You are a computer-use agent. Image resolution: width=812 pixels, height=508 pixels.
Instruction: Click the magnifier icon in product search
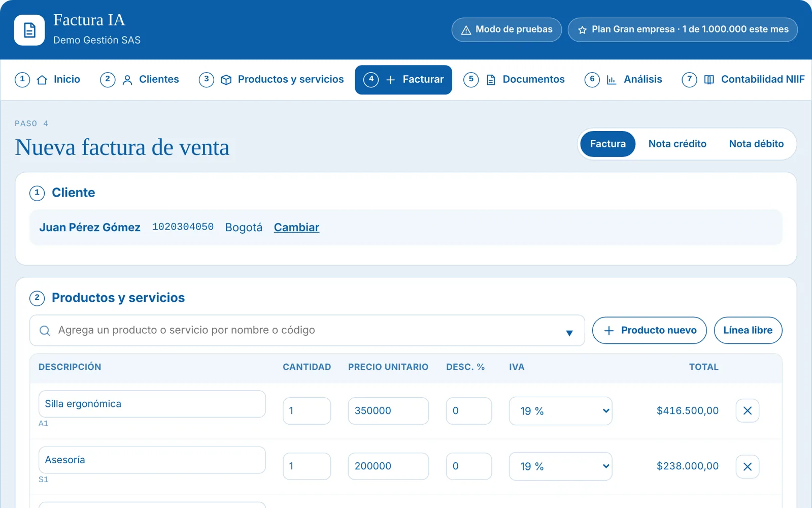45,331
